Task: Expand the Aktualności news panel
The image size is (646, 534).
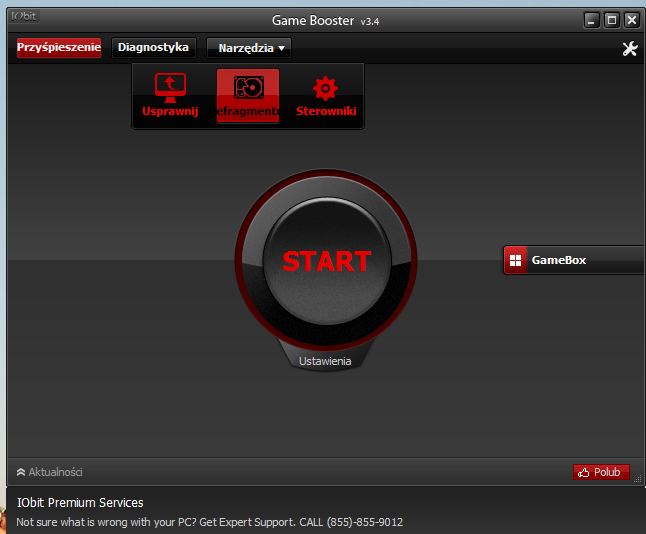Action: click(x=49, y=472)
